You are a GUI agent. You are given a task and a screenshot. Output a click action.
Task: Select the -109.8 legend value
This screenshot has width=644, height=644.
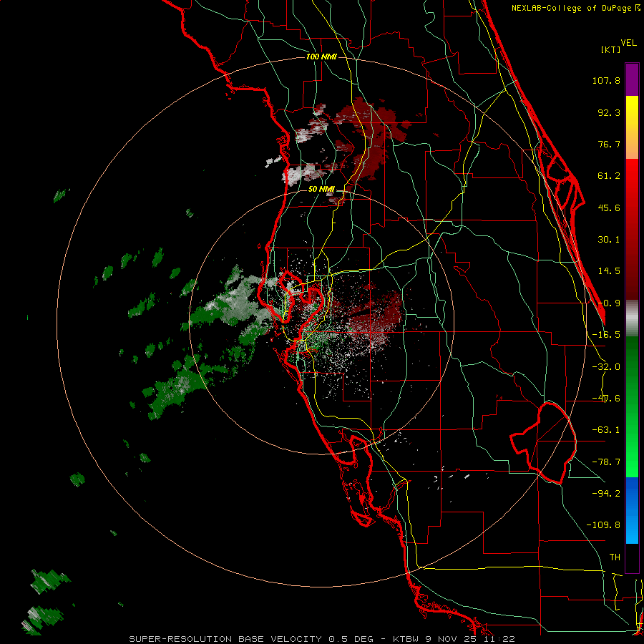603,525
